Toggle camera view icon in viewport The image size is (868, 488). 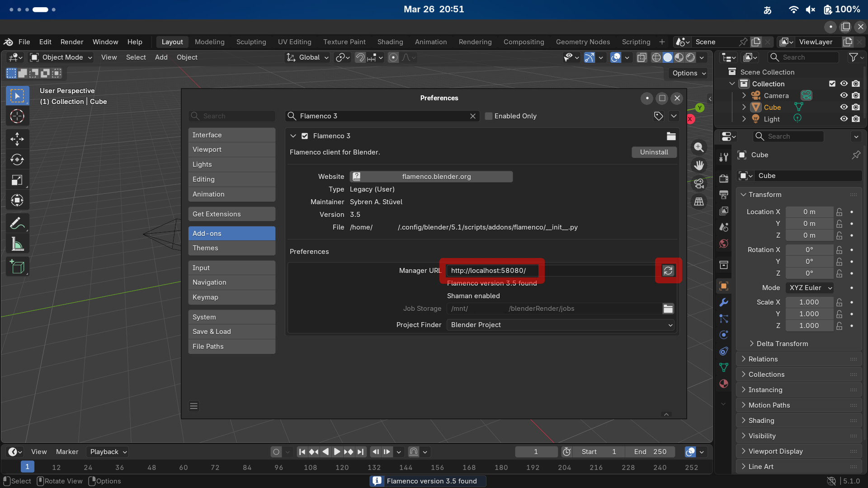[699, 183]
